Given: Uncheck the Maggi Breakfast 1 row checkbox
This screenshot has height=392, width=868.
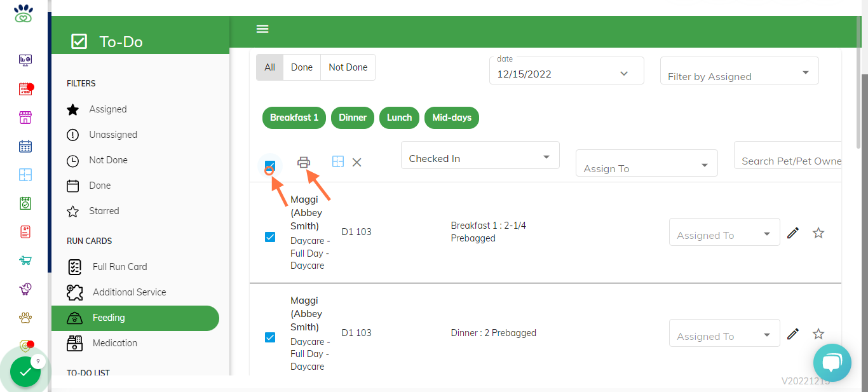Looking at the screenshot, I should 269,237.
